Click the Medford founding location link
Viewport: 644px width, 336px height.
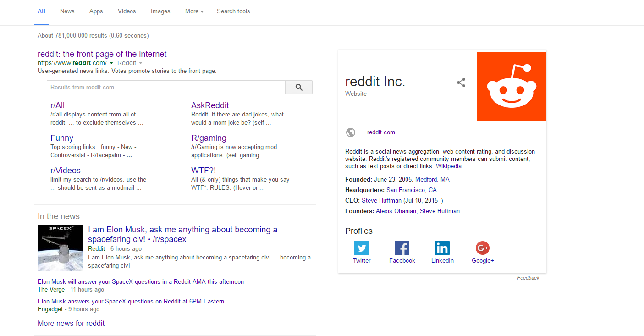point(426,179)
